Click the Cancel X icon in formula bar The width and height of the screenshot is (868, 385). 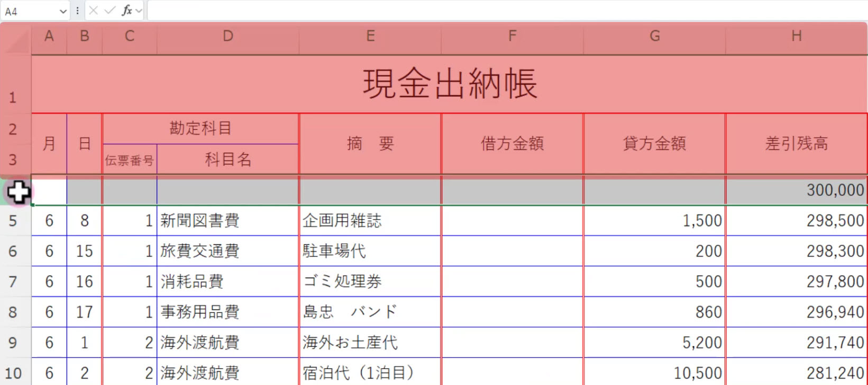(x=94, y=11)
